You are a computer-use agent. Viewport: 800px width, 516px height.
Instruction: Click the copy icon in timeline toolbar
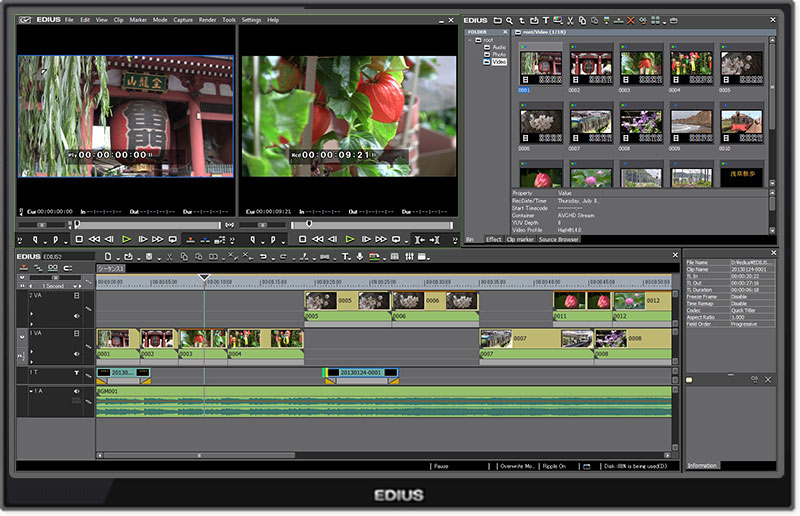pos(184,257)
